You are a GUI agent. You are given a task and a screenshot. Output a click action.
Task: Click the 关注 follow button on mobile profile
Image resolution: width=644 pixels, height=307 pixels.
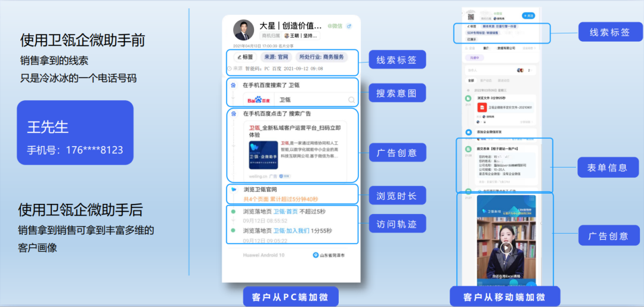pyautogui.click(x=528, y=15)
